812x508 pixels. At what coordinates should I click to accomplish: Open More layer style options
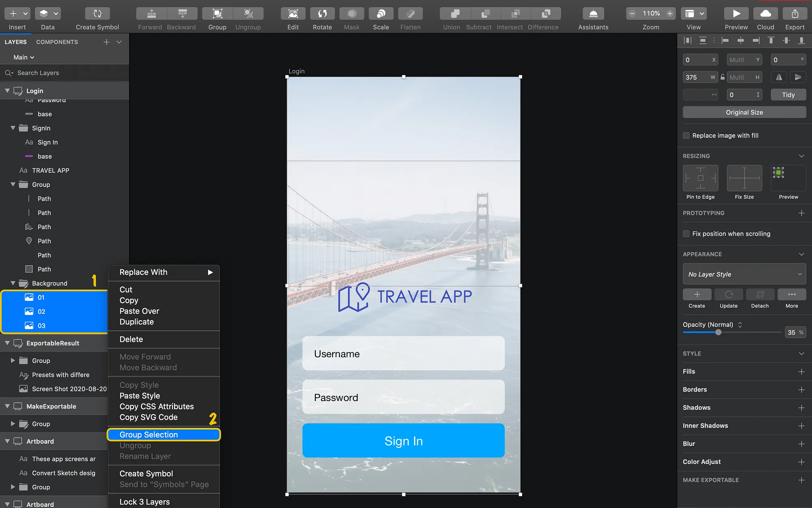click(x=792, y=294)
